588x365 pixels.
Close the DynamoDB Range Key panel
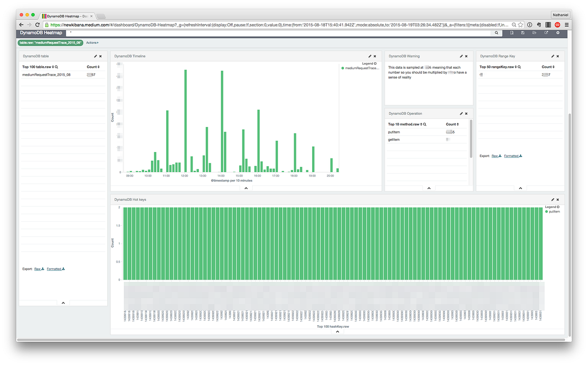coord(558,56)
